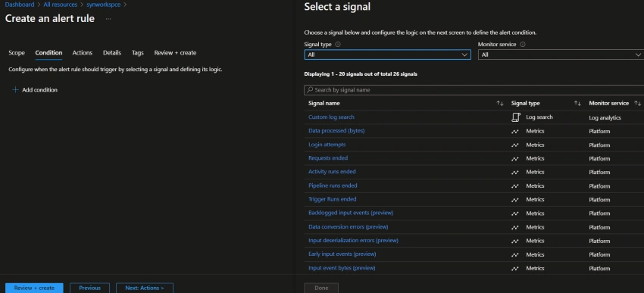Pick the Trigger Runs ended signal

(x=333, y=199)
